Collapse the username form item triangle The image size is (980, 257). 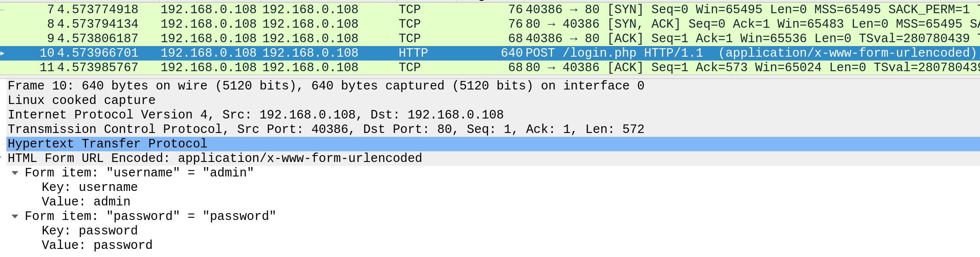(15, 173)
